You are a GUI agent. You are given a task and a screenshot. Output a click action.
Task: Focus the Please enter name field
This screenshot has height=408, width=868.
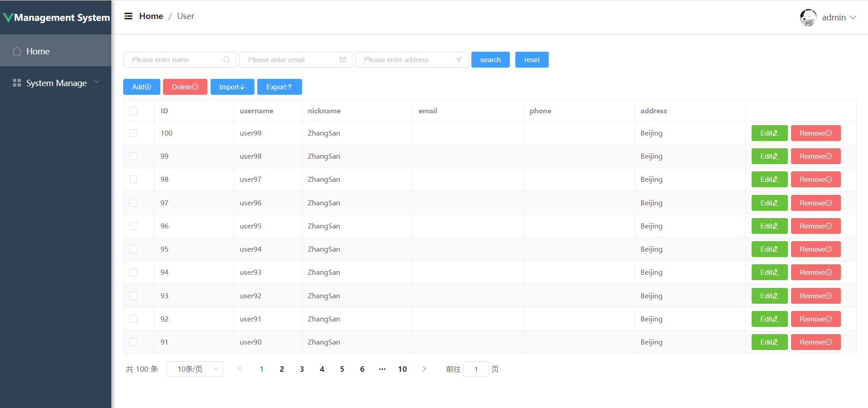click(x=180, y=60)
